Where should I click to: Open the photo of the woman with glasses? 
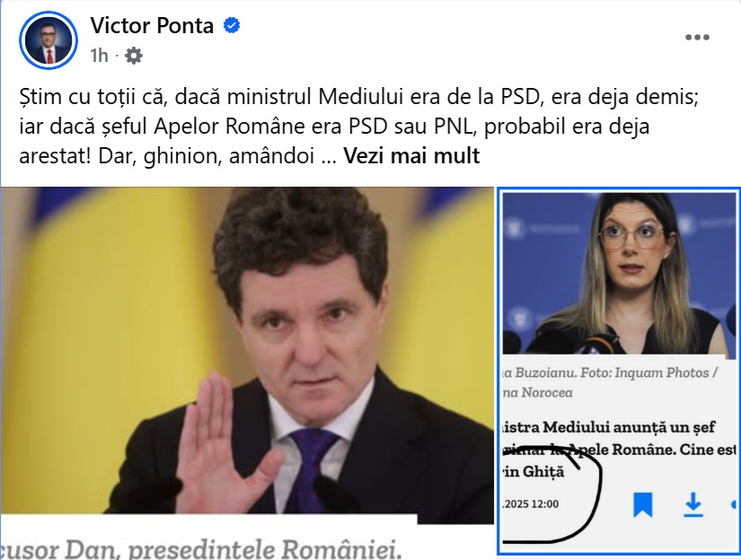click(x=619, y=273)
